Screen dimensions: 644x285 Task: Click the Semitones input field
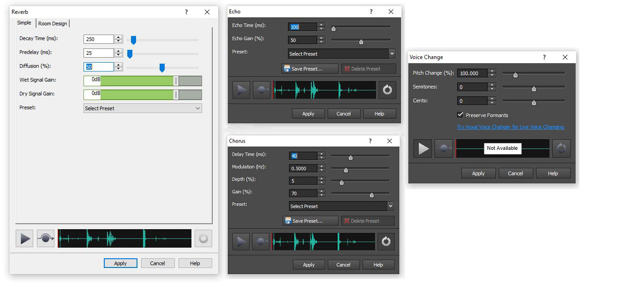point(472,87)
